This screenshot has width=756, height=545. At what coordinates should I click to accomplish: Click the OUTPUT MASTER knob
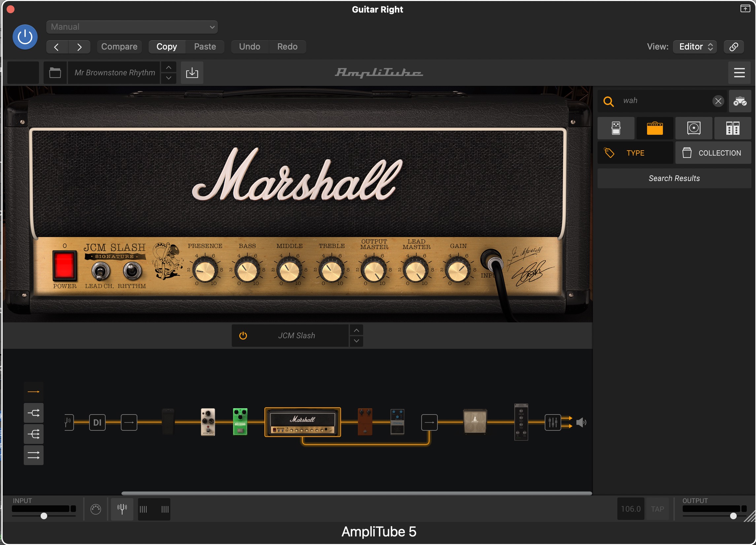pos(374,270)
